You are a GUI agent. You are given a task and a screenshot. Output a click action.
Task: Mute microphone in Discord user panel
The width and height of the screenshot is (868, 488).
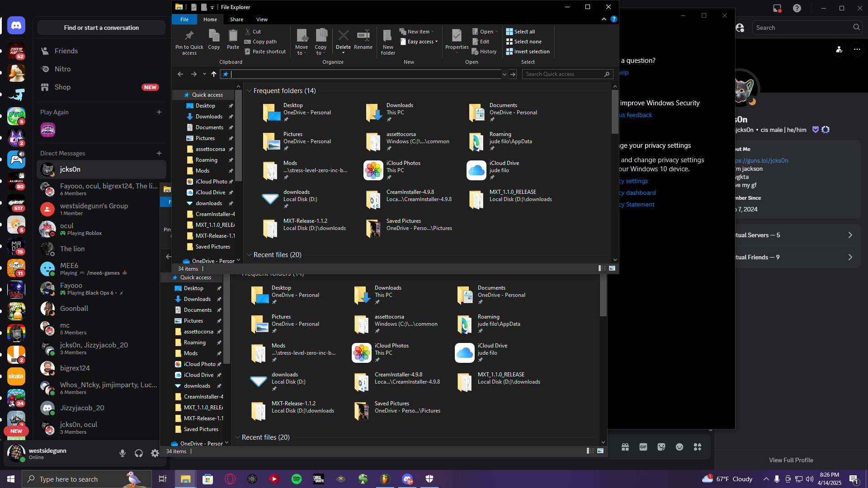point(123,453)
